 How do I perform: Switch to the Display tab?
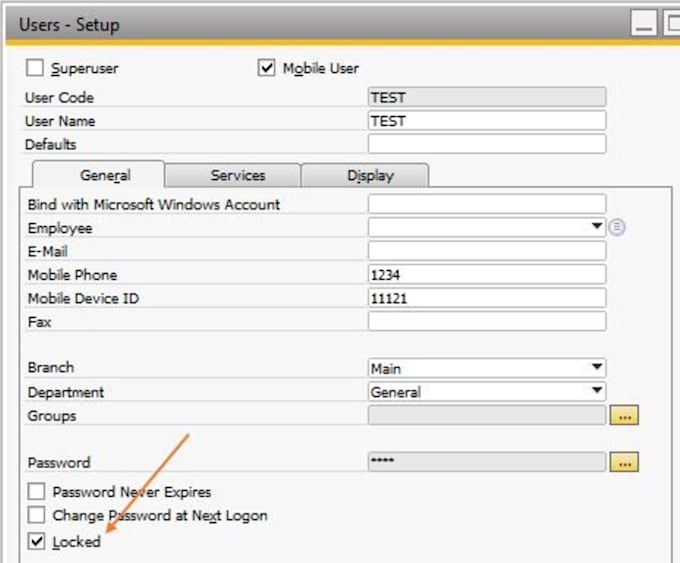370,175
